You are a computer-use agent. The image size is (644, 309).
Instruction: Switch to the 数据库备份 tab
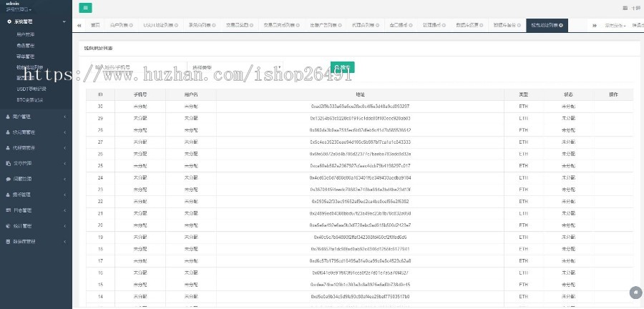(507, 26)
